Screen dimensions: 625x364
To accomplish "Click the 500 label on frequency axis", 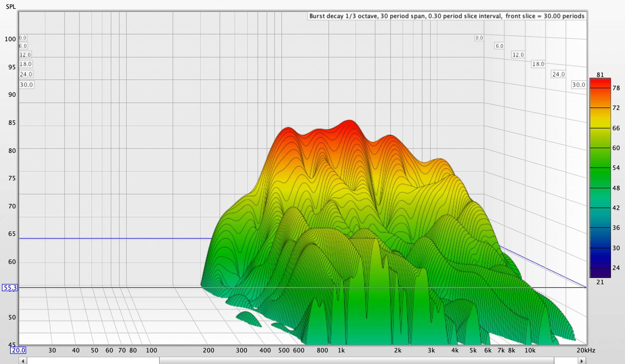I will click(x=284, y=350).
